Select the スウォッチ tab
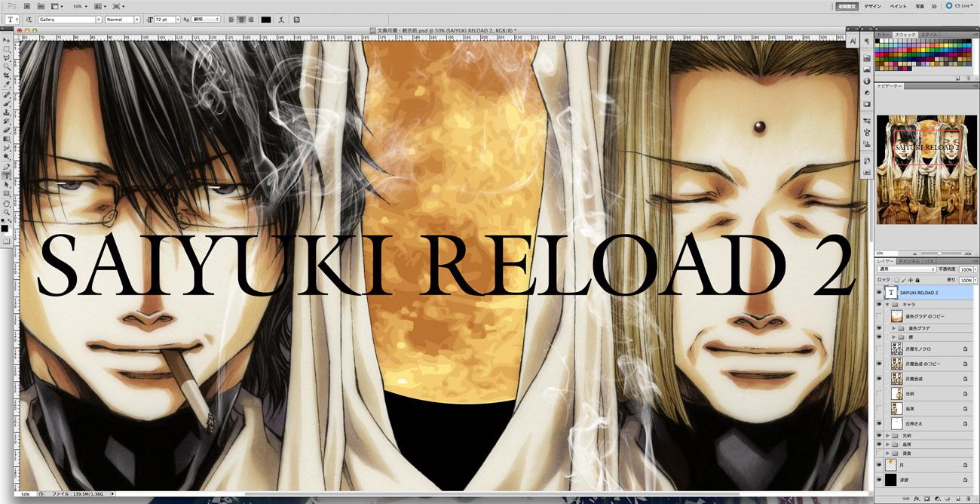 (905, 35)
